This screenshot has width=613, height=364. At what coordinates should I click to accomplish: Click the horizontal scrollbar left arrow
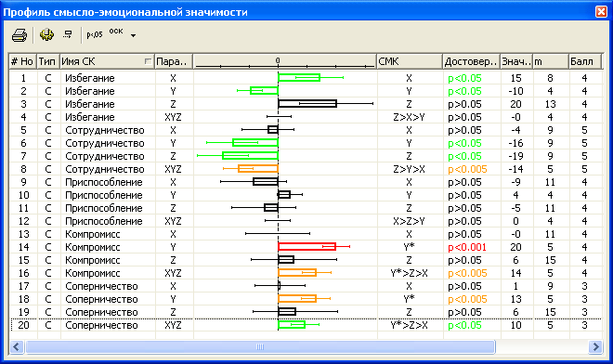click(17, 346)
